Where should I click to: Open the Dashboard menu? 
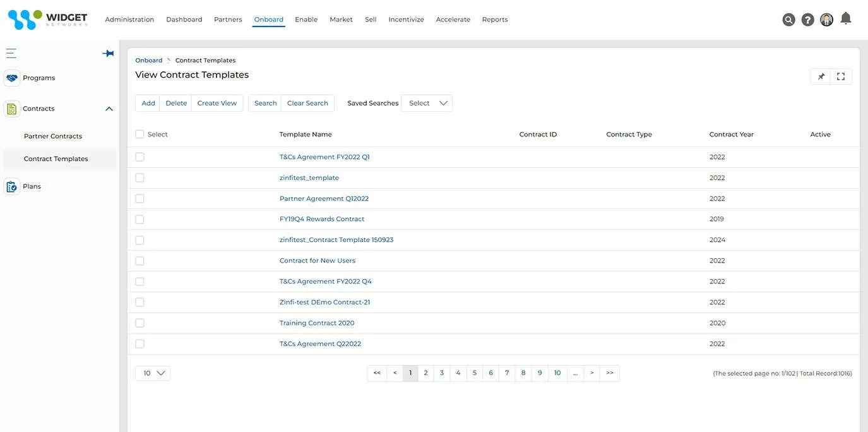click(x=184, y=20)
